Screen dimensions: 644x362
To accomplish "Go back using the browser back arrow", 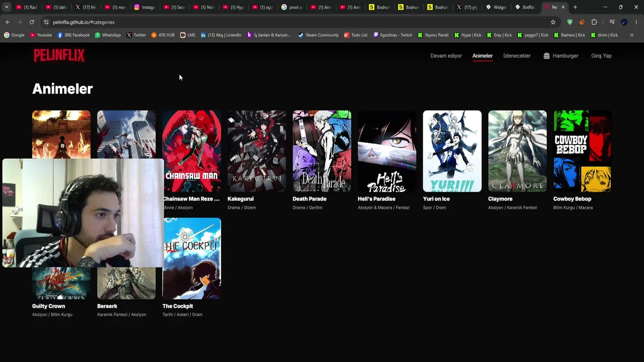I will (8, 22).
